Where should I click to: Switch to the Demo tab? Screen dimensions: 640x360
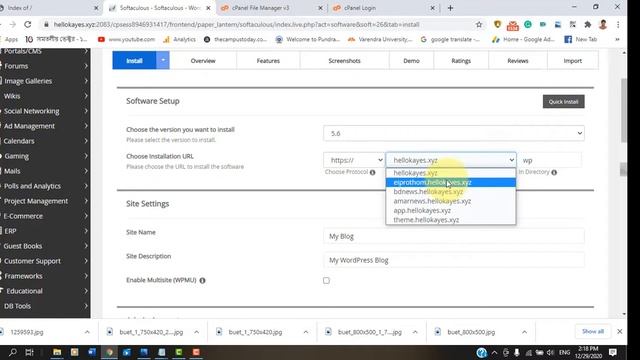pos(411,60)
